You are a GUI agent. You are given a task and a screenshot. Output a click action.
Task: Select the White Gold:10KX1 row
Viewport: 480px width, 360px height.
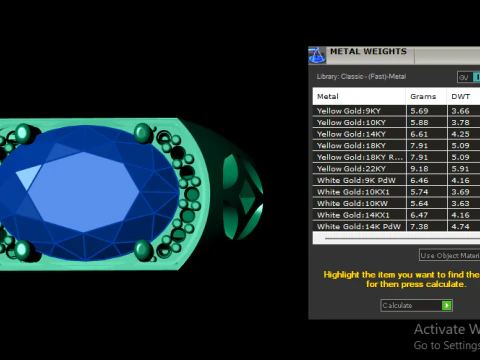click(396, 192)
